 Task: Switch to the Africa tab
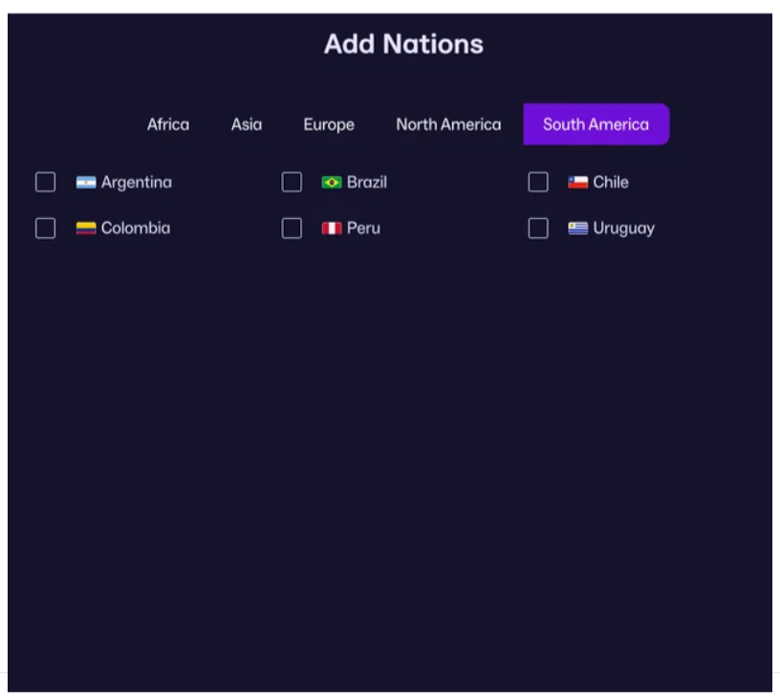(168, 124)
